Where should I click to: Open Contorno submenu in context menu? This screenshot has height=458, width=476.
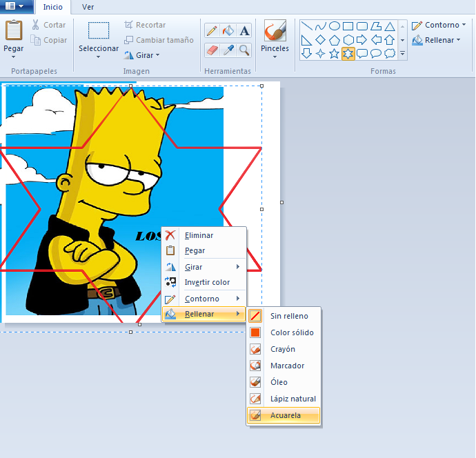click(204, 299)
